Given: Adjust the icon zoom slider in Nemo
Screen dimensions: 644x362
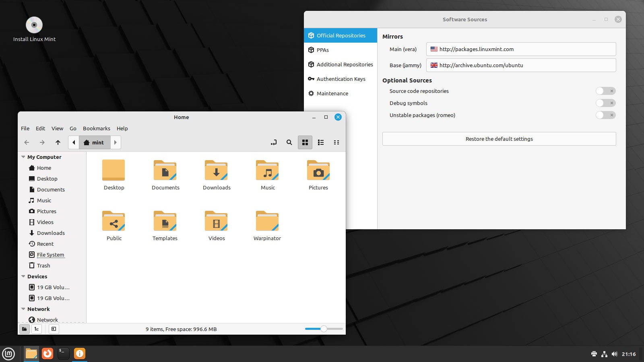Looking at the screenshot, I should coord(324,329).
